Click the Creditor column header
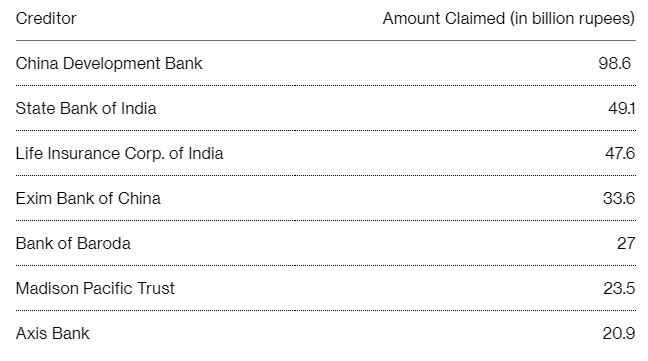 (x=46, y=19)
